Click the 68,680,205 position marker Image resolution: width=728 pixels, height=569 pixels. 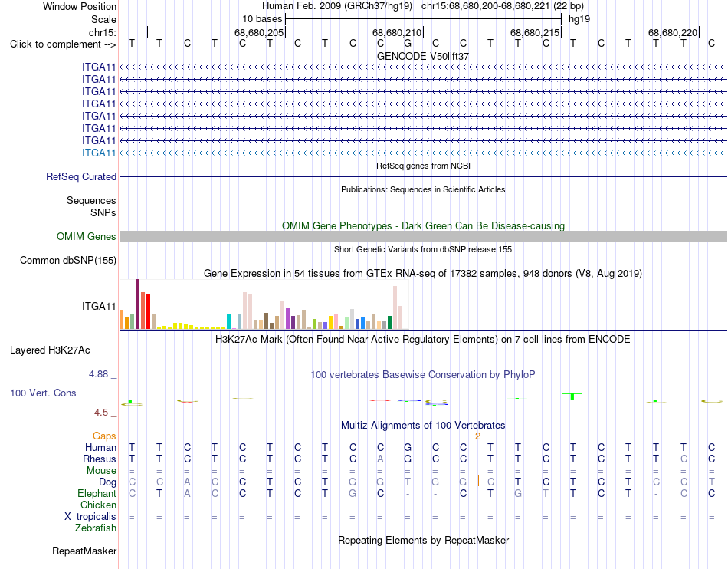pos(259,32)
